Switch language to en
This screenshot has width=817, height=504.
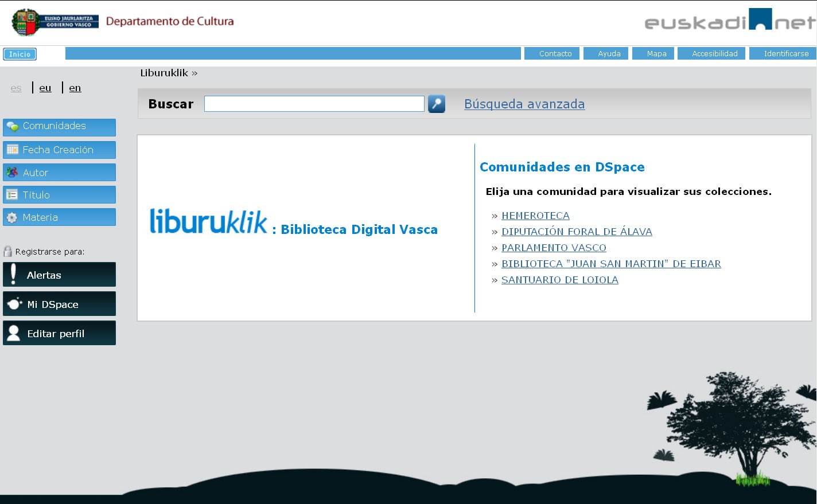tap(75, 88)
